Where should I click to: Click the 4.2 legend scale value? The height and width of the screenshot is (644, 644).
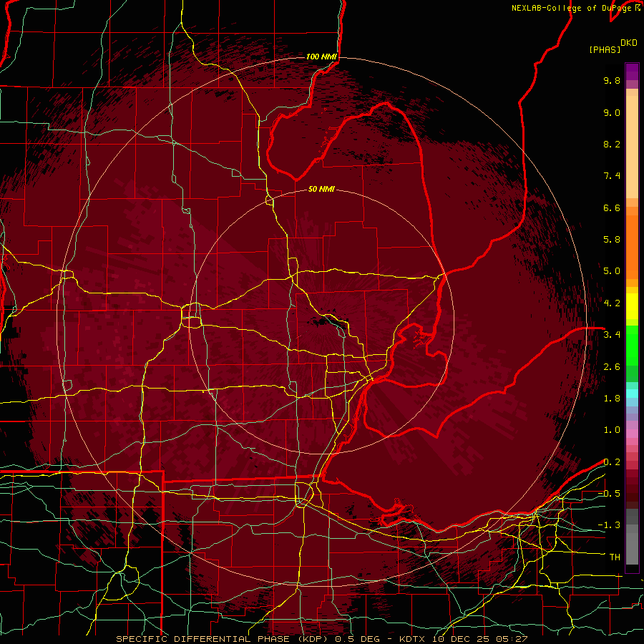tap(612, 303)
